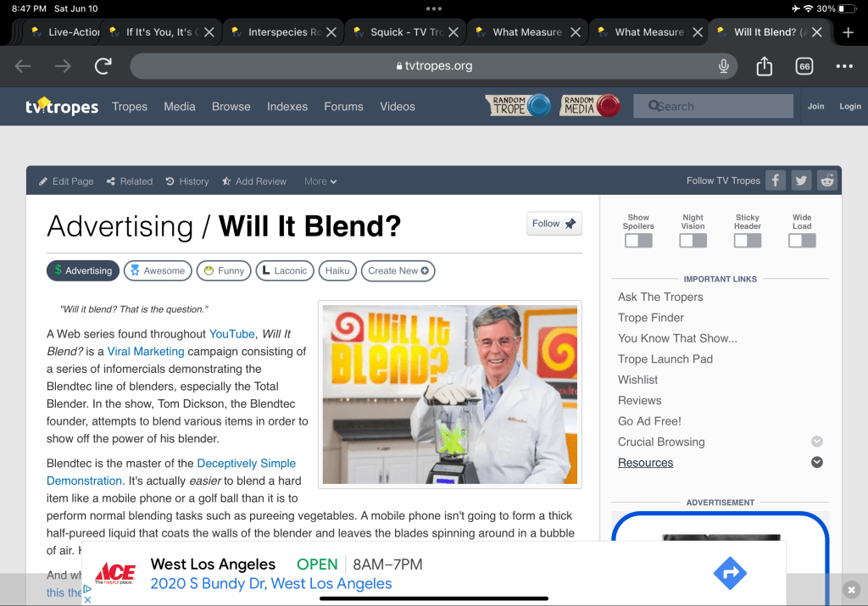The height and width of the screenshot is (606, 868).
Task: Switch to the Squick - TV Tropes tab
Action: tap(403, 32)
